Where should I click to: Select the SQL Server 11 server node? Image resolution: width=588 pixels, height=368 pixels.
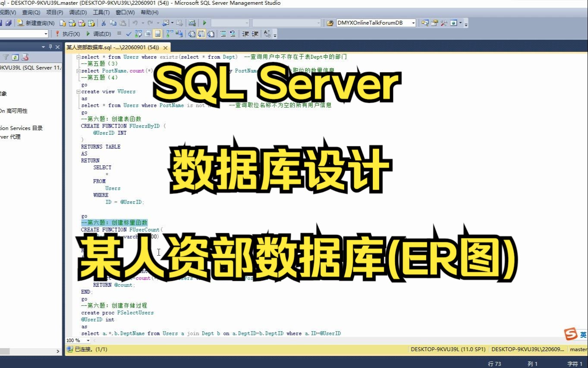[30, 68]
